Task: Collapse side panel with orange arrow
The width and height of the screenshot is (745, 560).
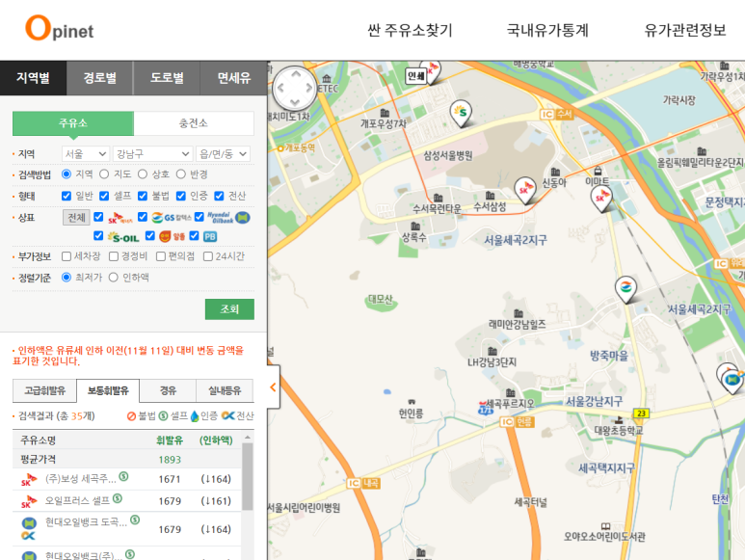Action: [273, 387]
